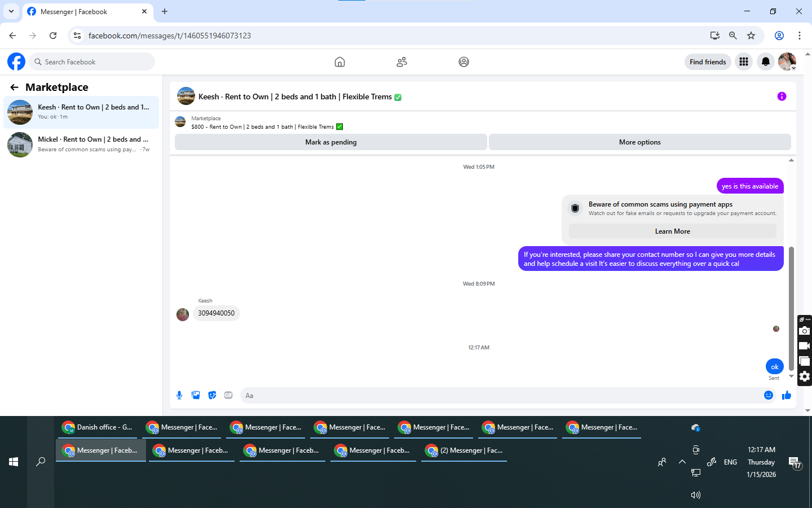Open the emoji picker in message box
The image size is (812, 508).
[x=768, y=395]
